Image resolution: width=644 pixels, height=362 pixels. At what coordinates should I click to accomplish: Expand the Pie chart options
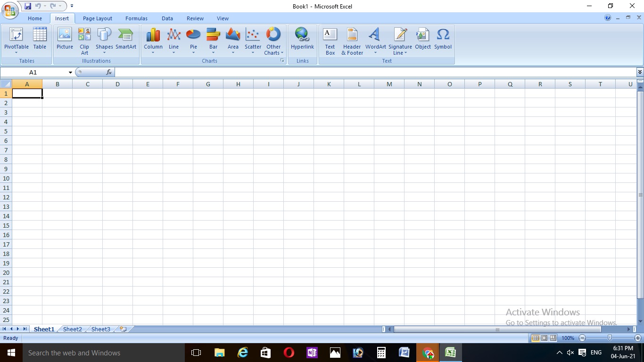[x=193, y=52]
